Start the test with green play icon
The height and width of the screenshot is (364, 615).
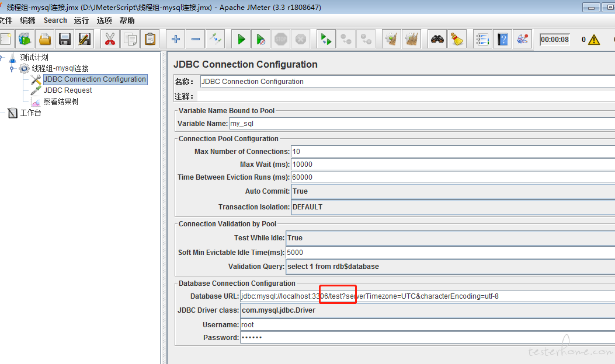point(241,39)
